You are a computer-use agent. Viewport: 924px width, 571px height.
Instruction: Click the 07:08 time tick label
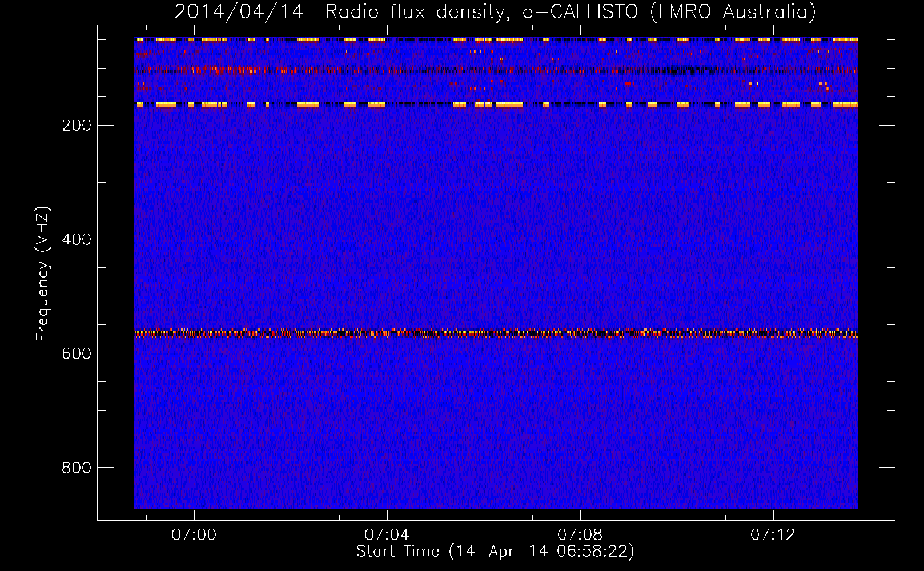[580, 535]
